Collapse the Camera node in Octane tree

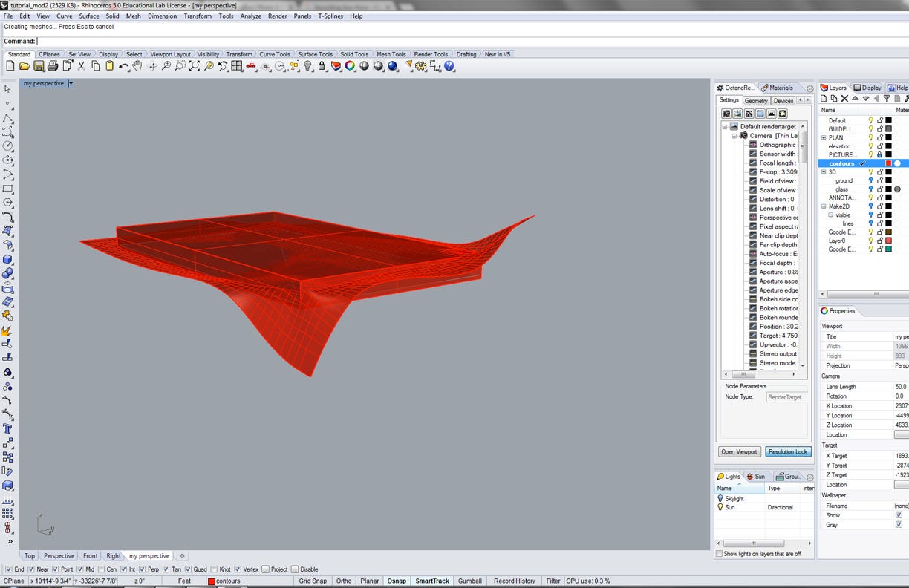[734, 136]
